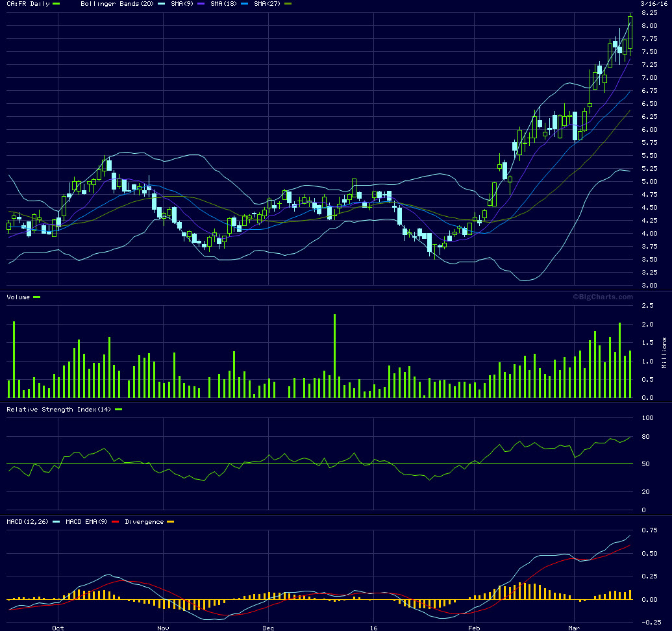Click the Millions volume axis label

[664, 353]
